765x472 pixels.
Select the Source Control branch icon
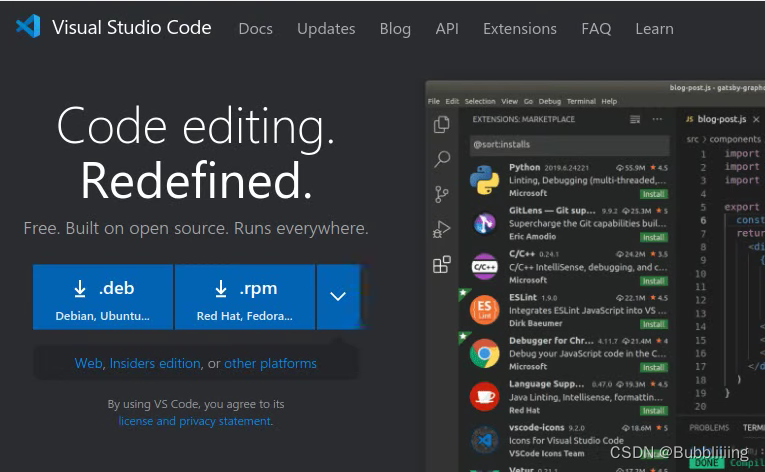point(442,194)
